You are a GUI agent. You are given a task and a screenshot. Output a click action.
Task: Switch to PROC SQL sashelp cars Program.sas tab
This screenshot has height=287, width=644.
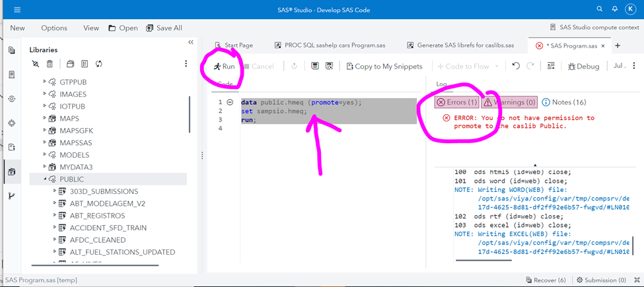[x=330, y=45]
